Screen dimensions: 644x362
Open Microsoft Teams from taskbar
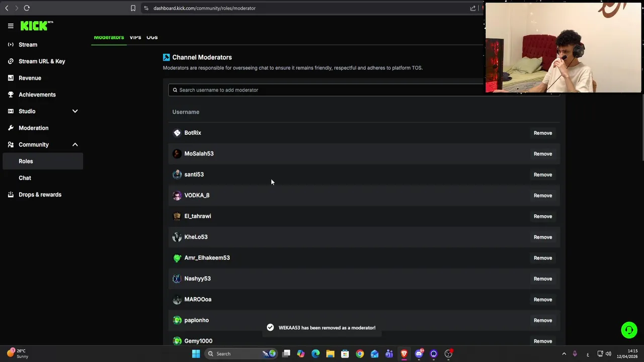389,354
